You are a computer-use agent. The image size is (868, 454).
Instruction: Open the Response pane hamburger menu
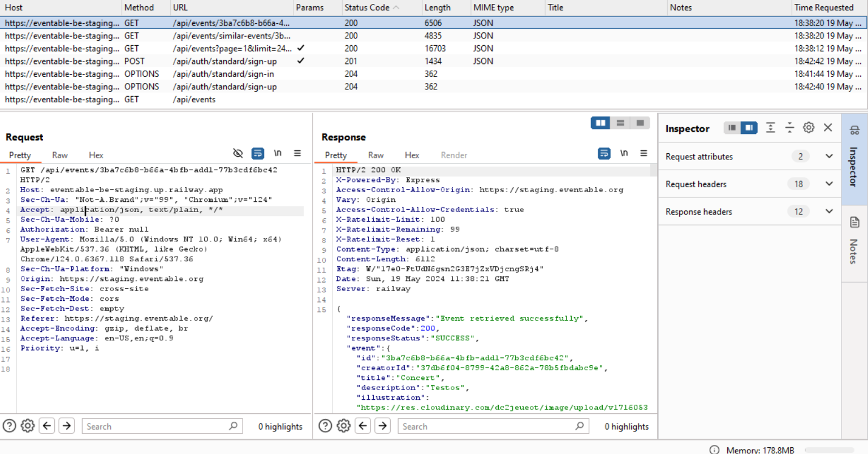(x=644, y=153)
